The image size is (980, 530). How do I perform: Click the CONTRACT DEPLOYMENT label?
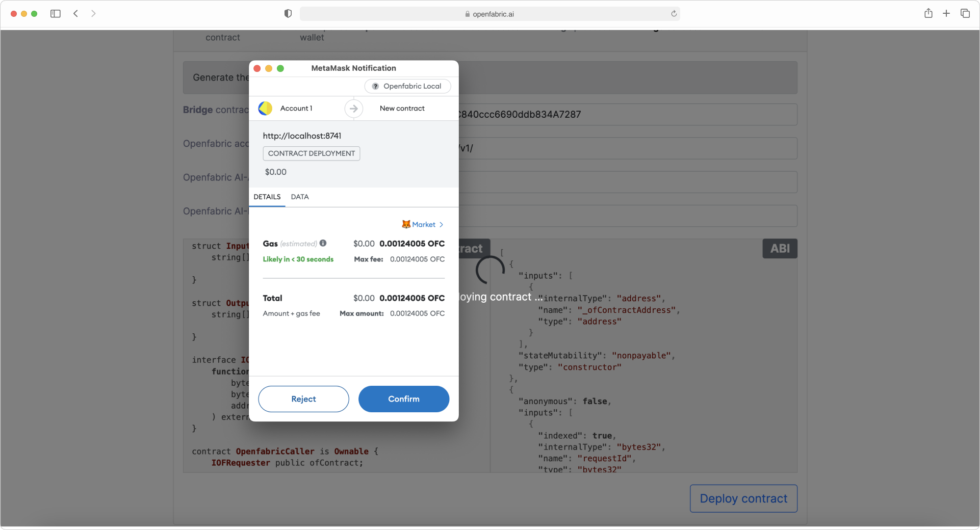tap(312, 153)
